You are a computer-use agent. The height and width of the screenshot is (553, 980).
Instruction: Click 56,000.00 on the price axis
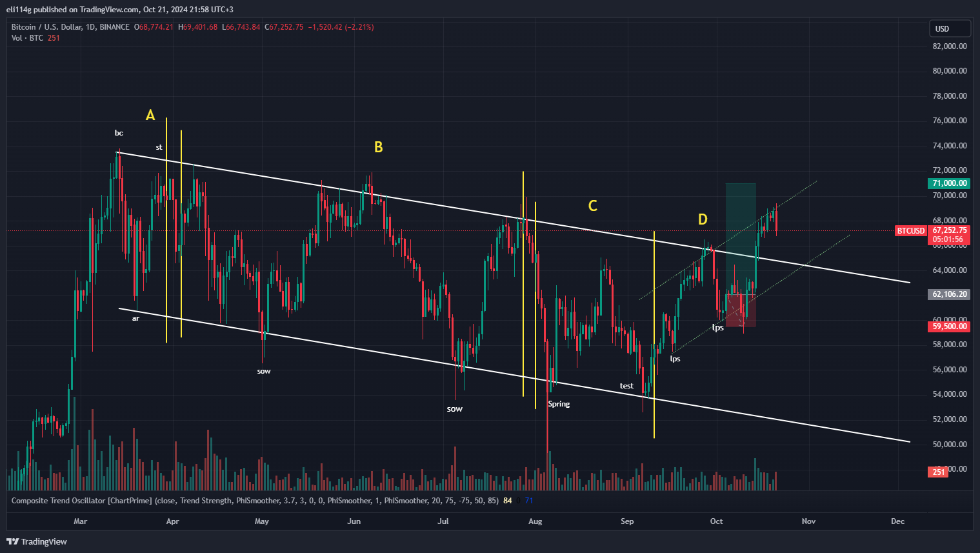click(950, 370)
